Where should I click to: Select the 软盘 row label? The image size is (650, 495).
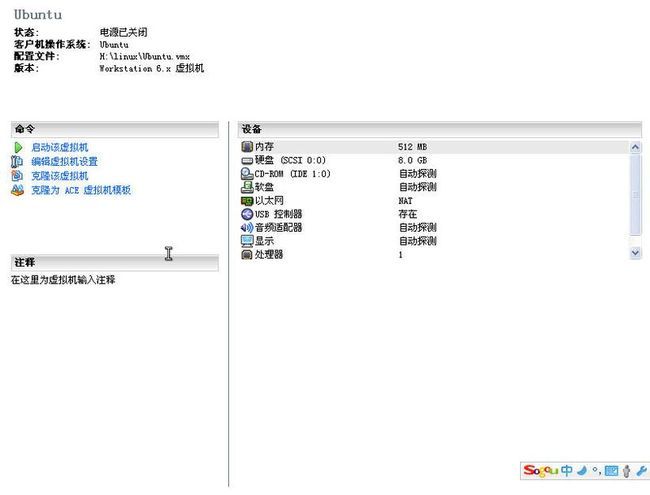tap(264, 187)
